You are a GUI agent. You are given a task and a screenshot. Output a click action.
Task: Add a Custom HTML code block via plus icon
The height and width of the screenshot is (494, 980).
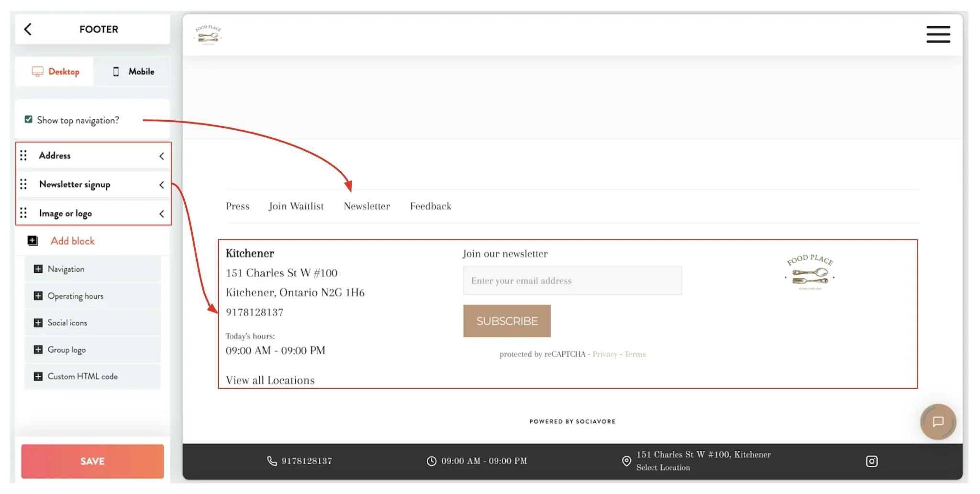[38, 376]
